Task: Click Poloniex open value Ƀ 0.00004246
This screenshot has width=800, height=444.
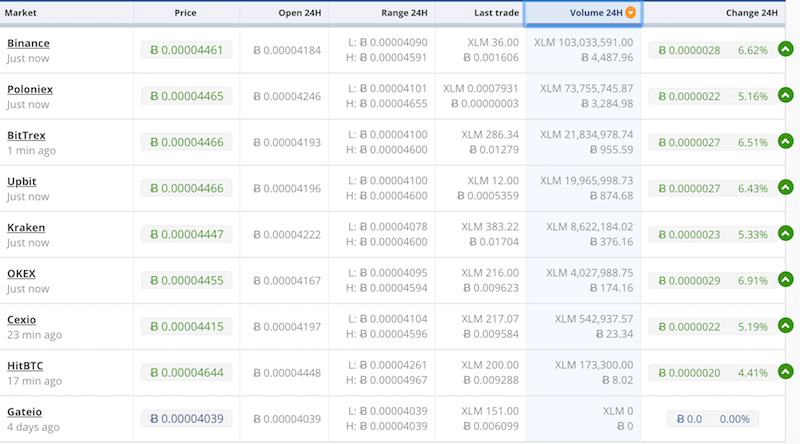Action: pyautogui.click(x=287, y=96)
